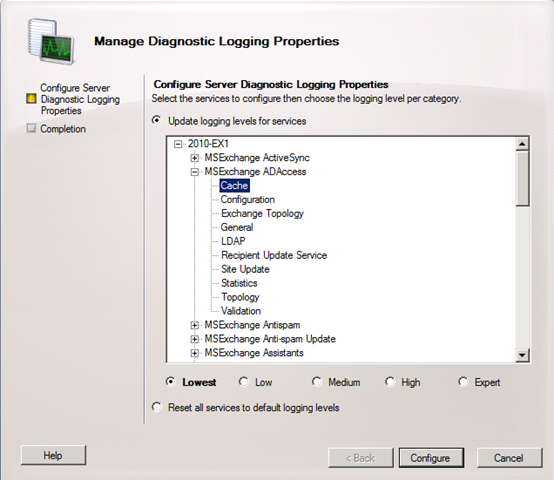Click the Help button
Screen dimensions: 554x480
coord(53,455)
